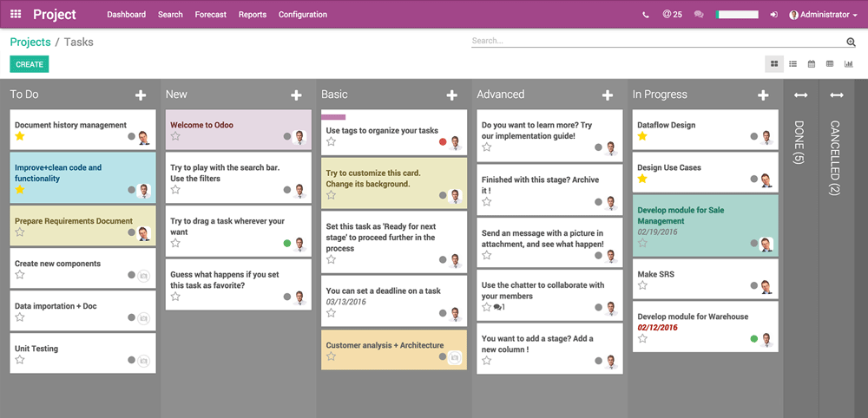868x418 pixels.
Task: Open the chat conversations icon
Action: (x=699, y=15)
